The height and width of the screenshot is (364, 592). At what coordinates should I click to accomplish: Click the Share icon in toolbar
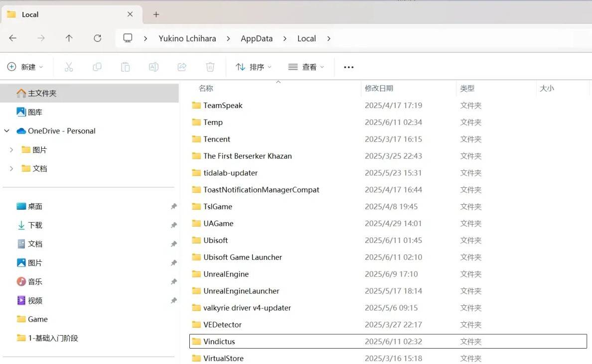(182, 67)
